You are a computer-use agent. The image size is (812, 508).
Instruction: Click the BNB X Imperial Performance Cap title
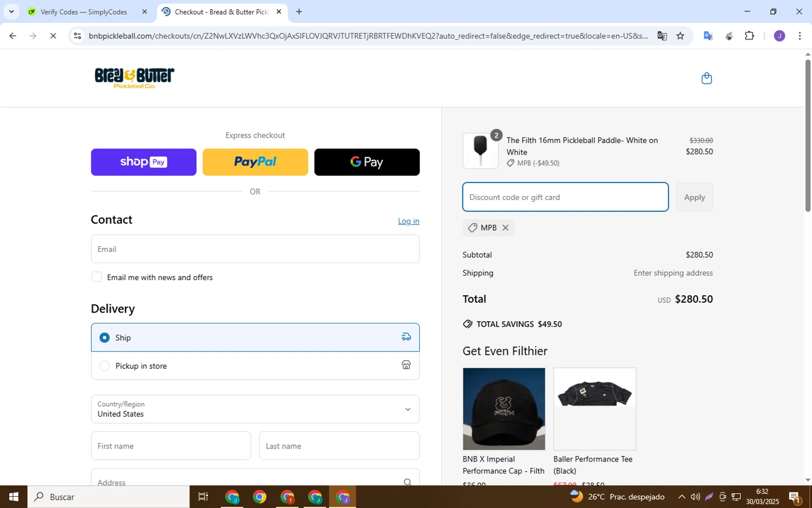[x=503, y=465]
